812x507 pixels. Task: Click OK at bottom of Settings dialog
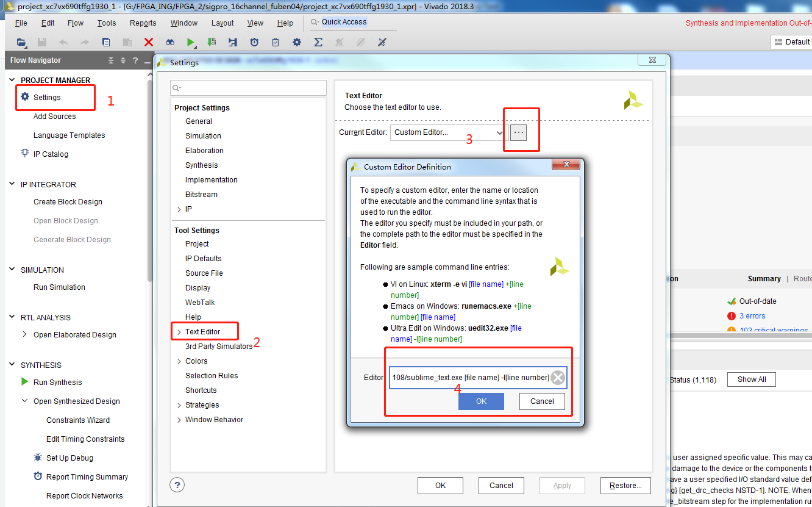tap(440, 486)
